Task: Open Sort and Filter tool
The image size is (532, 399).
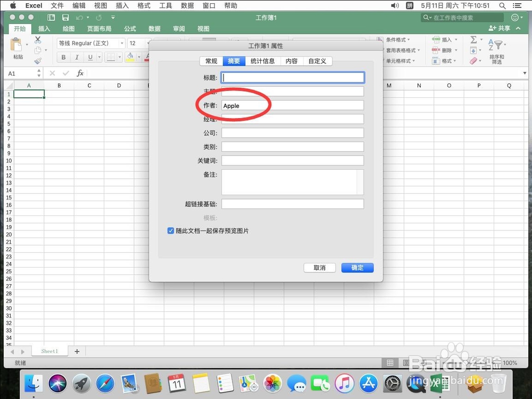Action: (x=497, y=51)
